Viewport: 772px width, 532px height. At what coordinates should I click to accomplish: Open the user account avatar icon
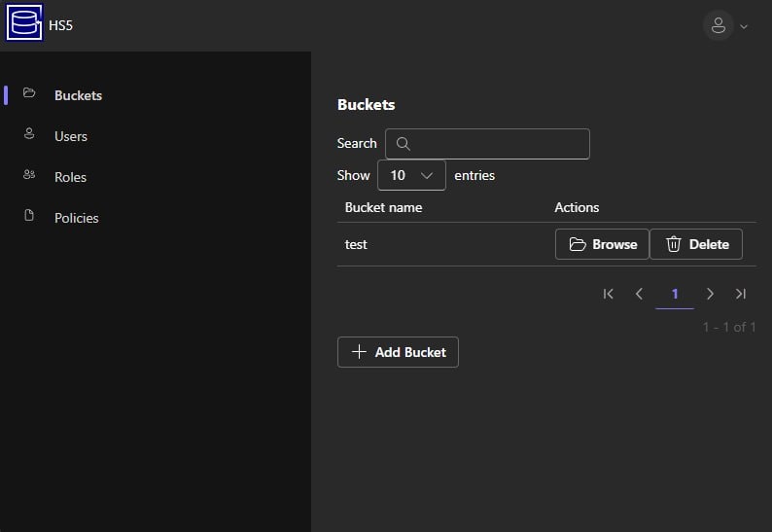[x=719, y=25]
